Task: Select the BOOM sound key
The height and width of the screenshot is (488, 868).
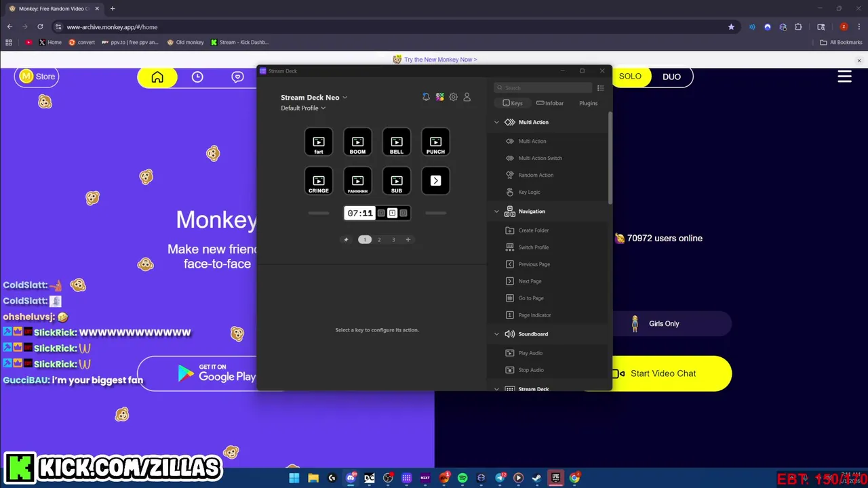Action: coord(357,142)
